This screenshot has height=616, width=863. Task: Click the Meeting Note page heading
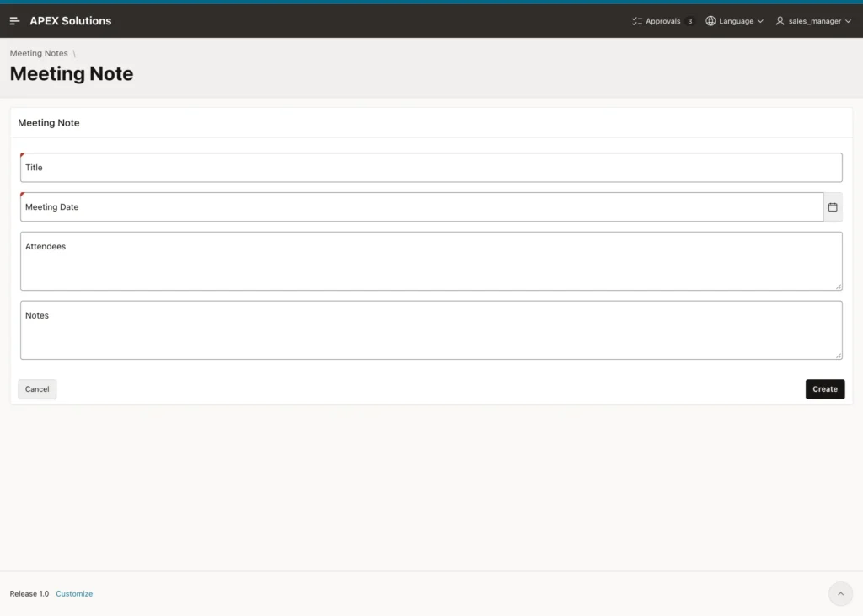72,74
